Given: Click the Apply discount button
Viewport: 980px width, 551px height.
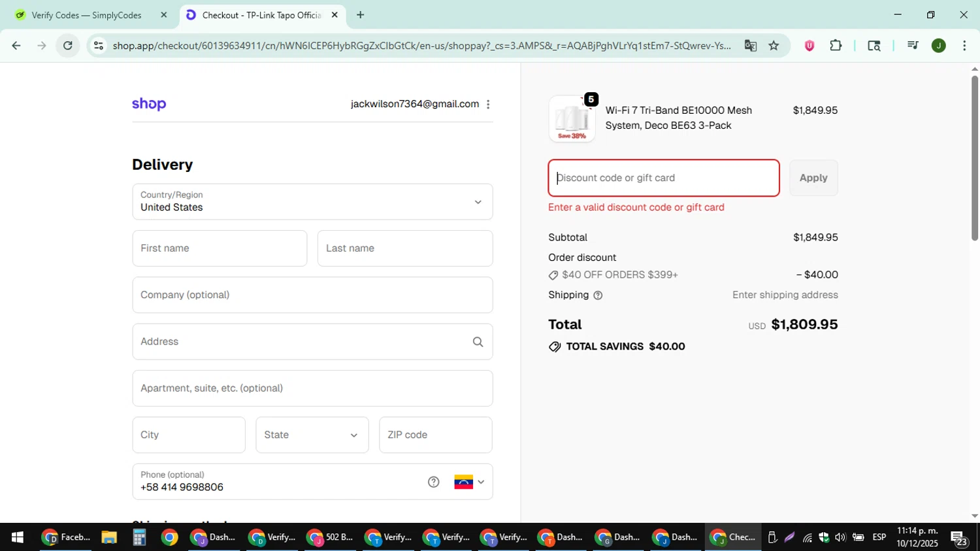Looking at the screenshot, I should [813, 178].
